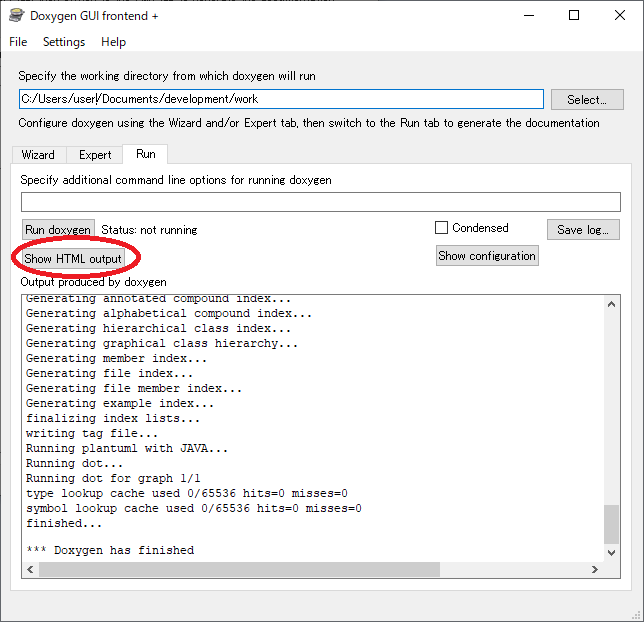The width and height of the screenshot is (644, 622).
Task: Enable the Condensed checkbox
Action: click(x=442, y=228)
